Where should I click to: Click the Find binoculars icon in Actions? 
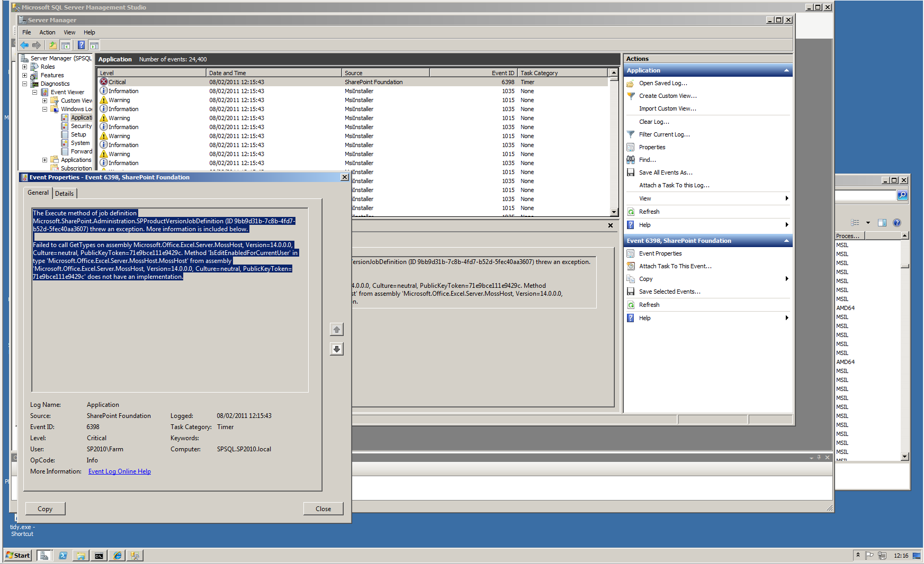631,160
